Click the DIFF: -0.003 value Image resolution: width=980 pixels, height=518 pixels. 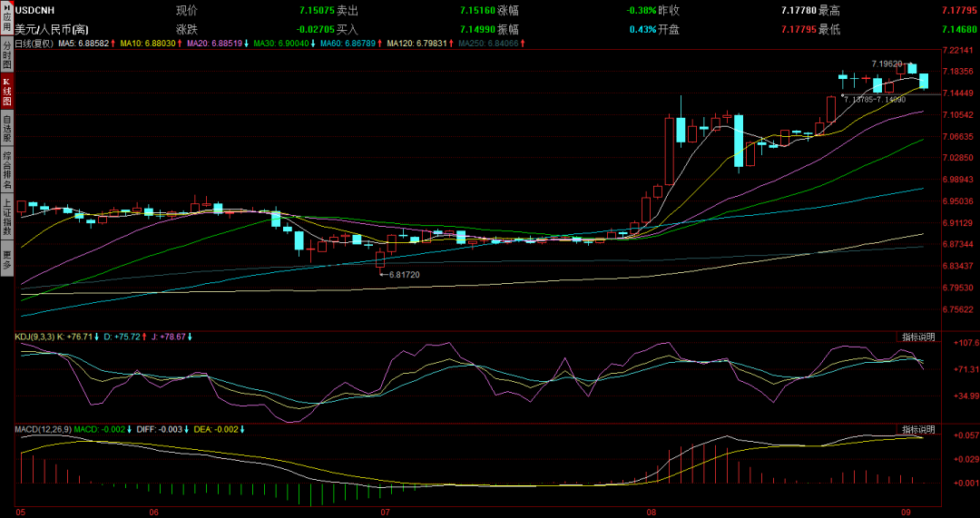click(161, 429)
